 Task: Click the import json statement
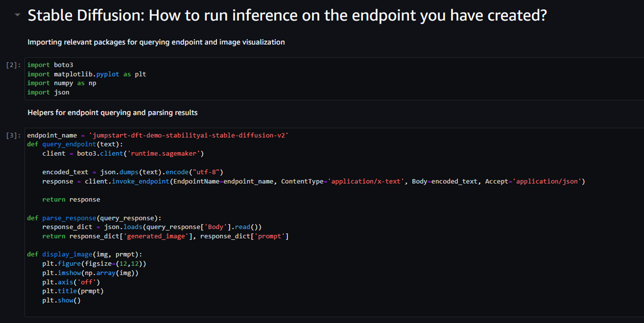click(49, 92)
